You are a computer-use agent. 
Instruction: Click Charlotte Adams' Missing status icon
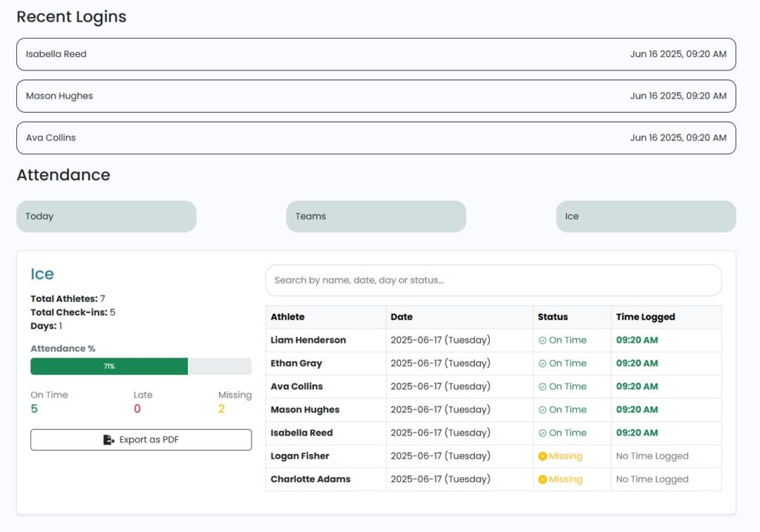pos(543,479)
